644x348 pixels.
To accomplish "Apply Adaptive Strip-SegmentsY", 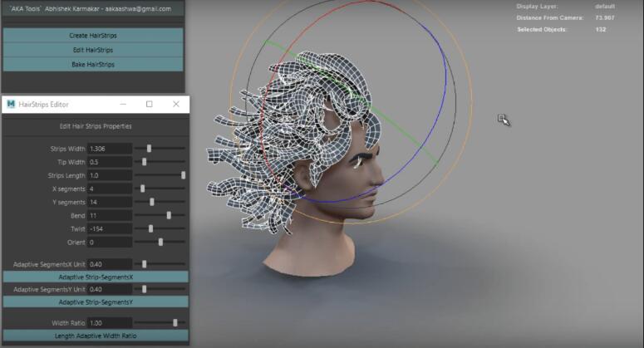I will [x=96, y=301].
